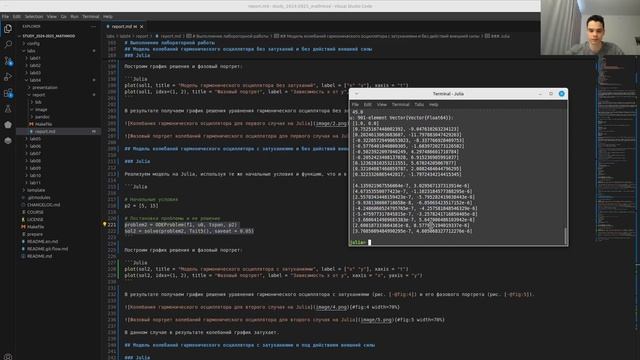Open View menu in Julia Terminal window
This screenshot has width=640, height=360.
[382, 105]
